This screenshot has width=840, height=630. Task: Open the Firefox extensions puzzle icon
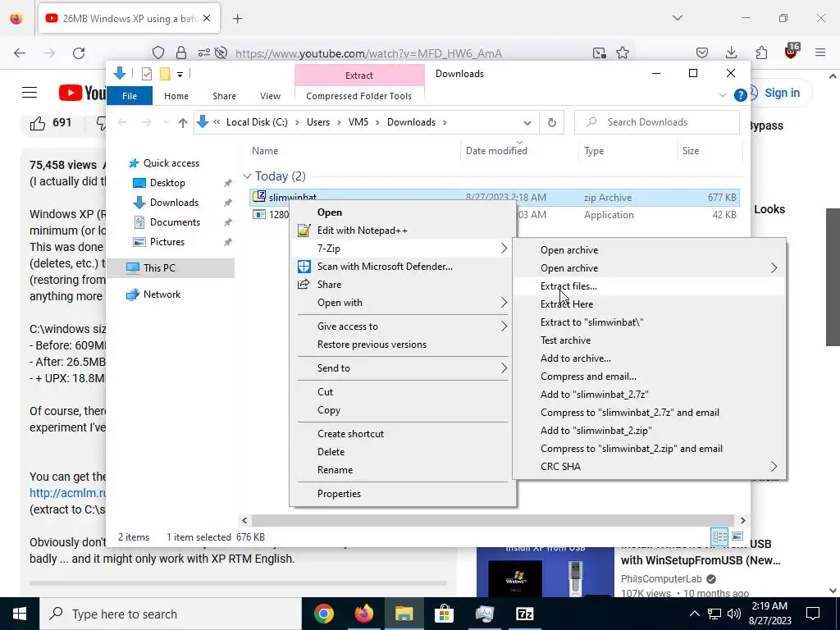(761, 52)
